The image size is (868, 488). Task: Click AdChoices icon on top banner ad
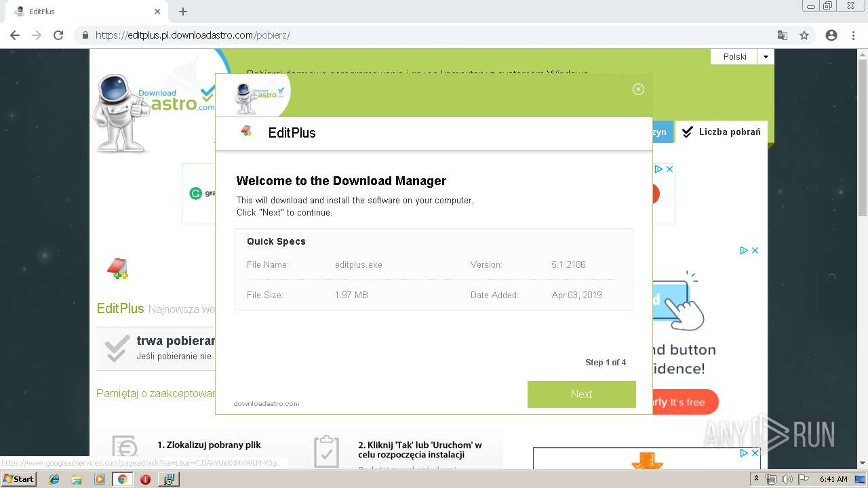[658, 169]
